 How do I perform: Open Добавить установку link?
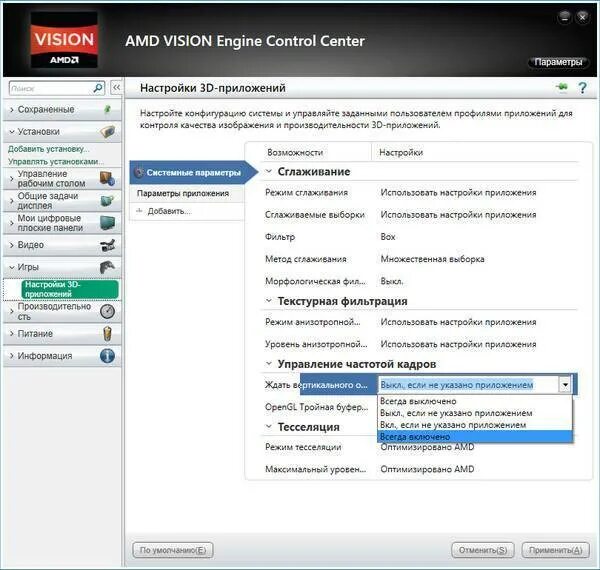(x=49, y=149)
